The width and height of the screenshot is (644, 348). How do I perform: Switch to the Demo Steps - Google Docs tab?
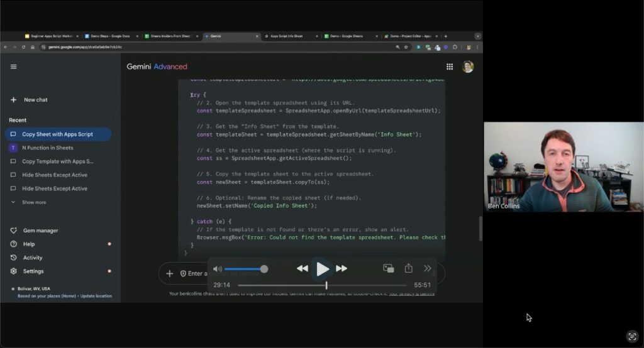coord(111,36)
